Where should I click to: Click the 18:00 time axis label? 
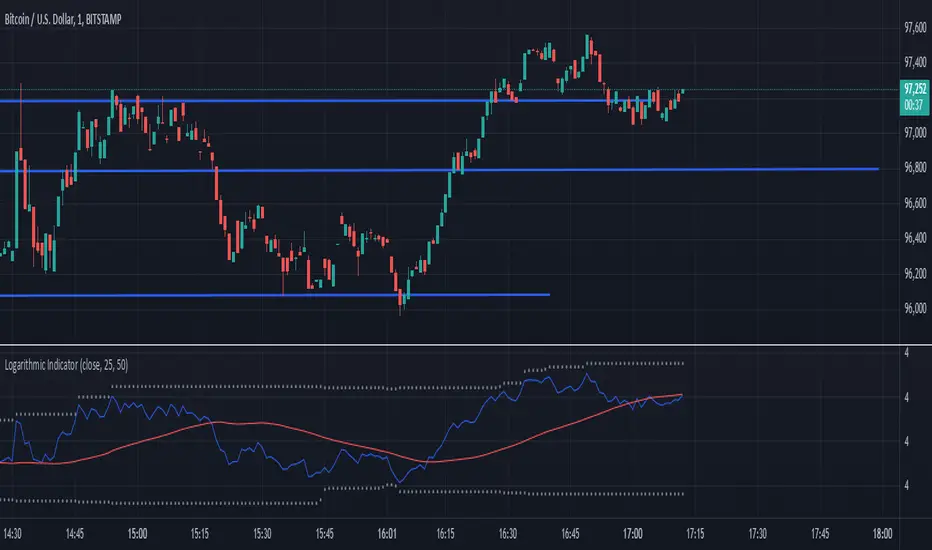click(x=882, y=533)
